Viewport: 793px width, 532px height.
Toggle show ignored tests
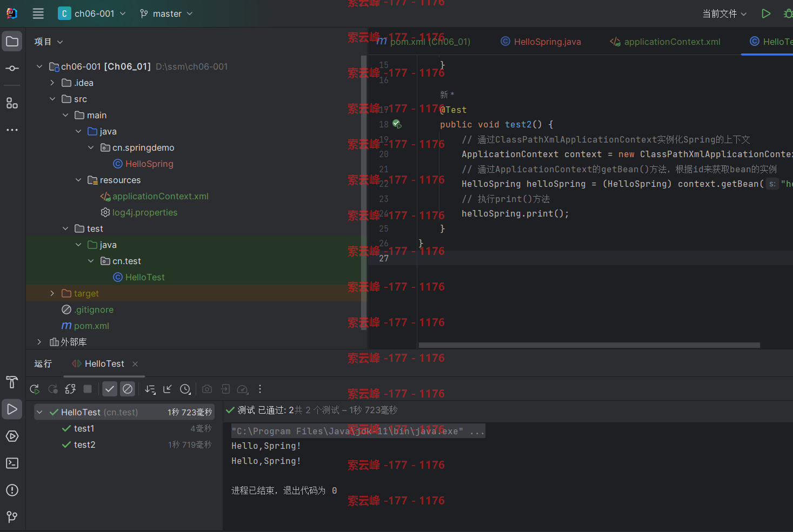[128, 389]
